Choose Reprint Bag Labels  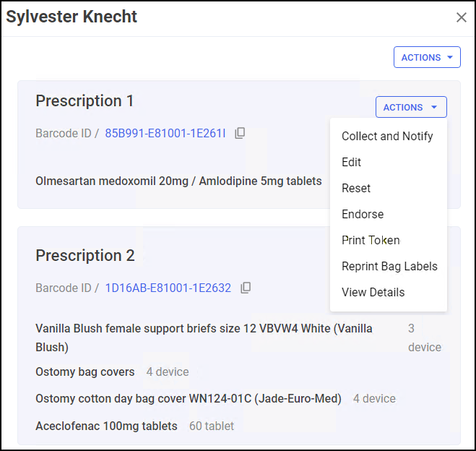[389, 266]
